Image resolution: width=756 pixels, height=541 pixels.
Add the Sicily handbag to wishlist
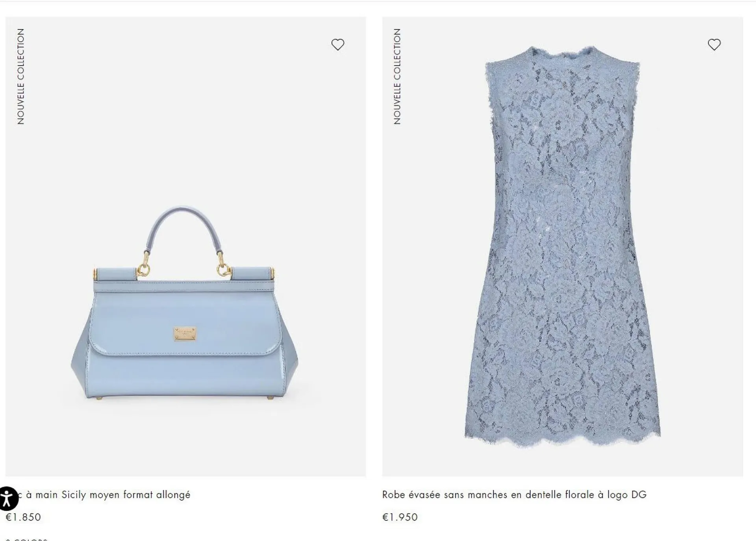click(x=337, y=44)
